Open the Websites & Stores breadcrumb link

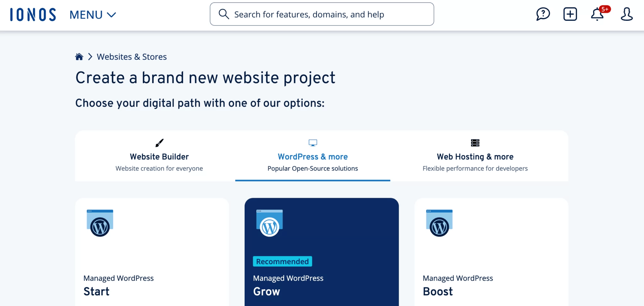pos(132,57)
